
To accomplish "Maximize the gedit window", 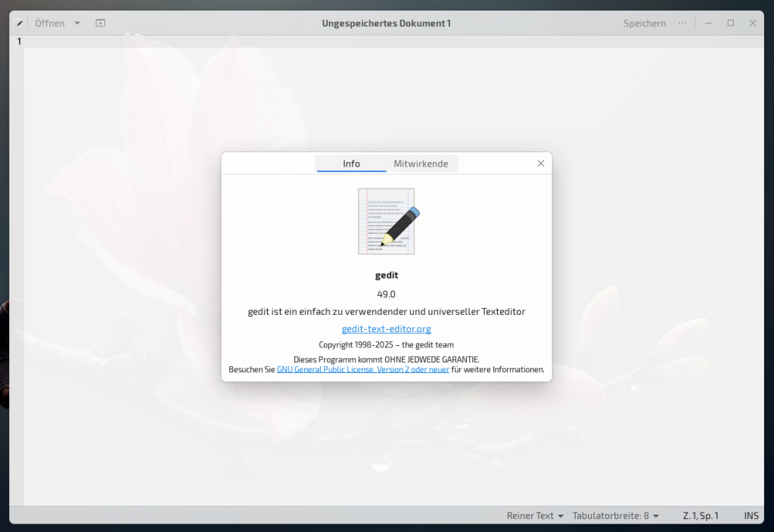I will pyautogui.click(x=730, y=23).
